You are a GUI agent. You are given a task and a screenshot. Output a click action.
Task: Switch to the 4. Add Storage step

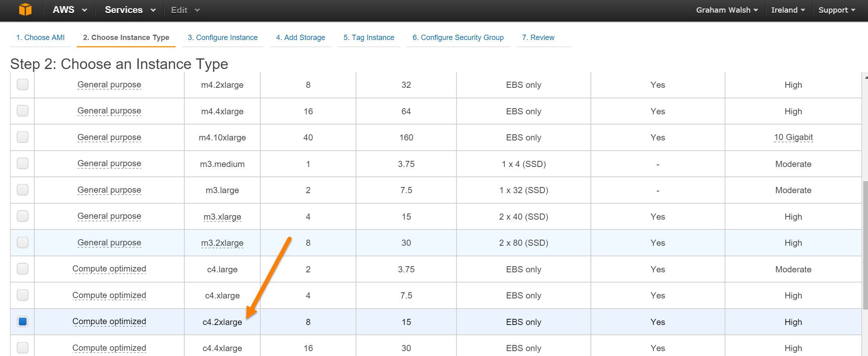click(300, 38)
